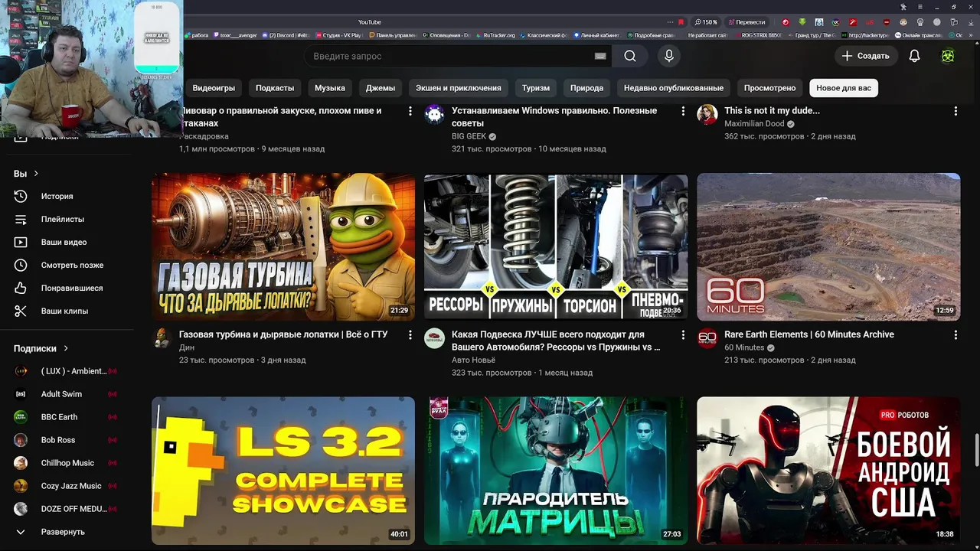Expand the Вы section chevron

[x=36, y=174]
